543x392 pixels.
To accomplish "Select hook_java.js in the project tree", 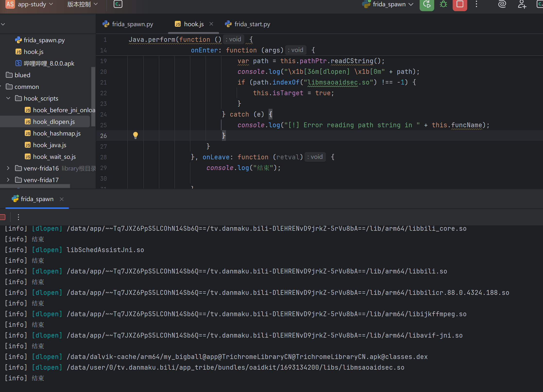I will 50,145.
